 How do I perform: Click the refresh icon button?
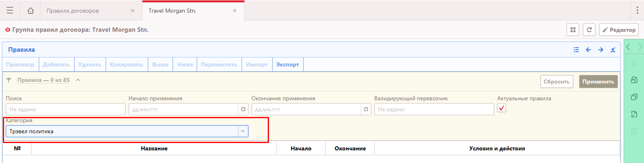click(x=589, y=30)
